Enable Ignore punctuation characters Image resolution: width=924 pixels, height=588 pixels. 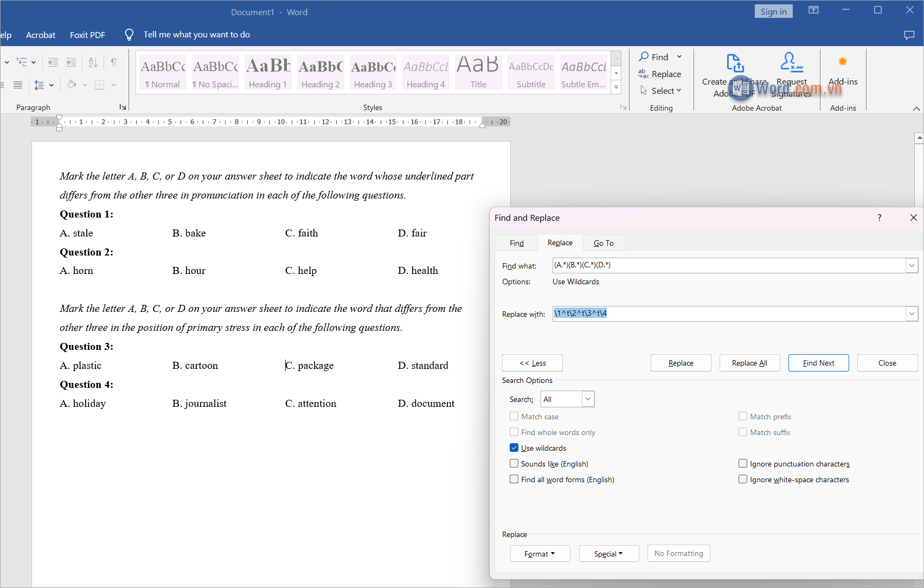point(743,464)
